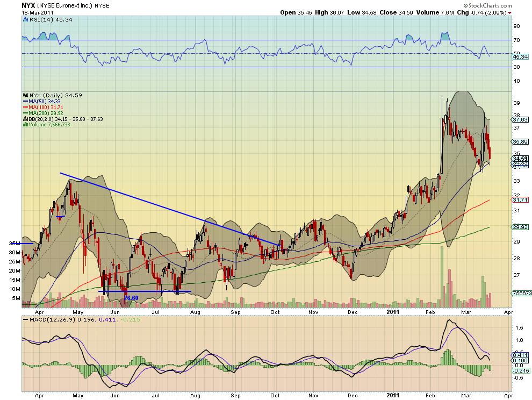This screenshot has width=532, height=400.
Task: Click the green 29.92 MA(200) price tag
Action: tap(520, 227)
